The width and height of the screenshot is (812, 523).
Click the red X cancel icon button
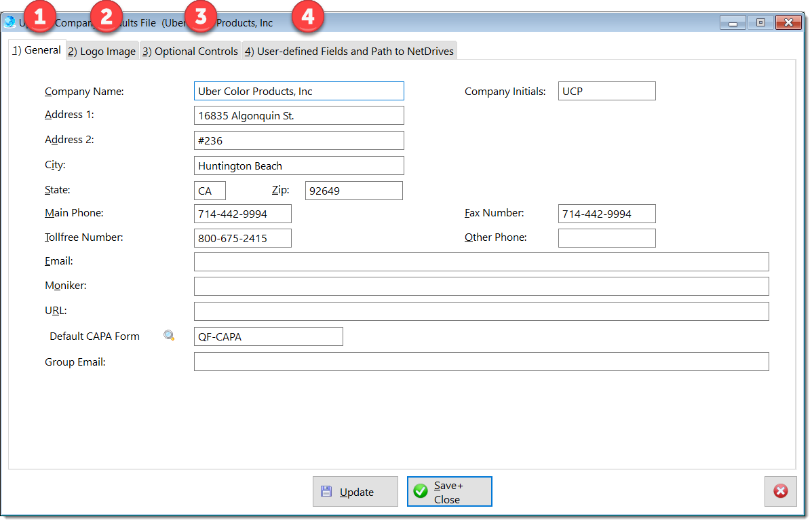pos(780,491)
